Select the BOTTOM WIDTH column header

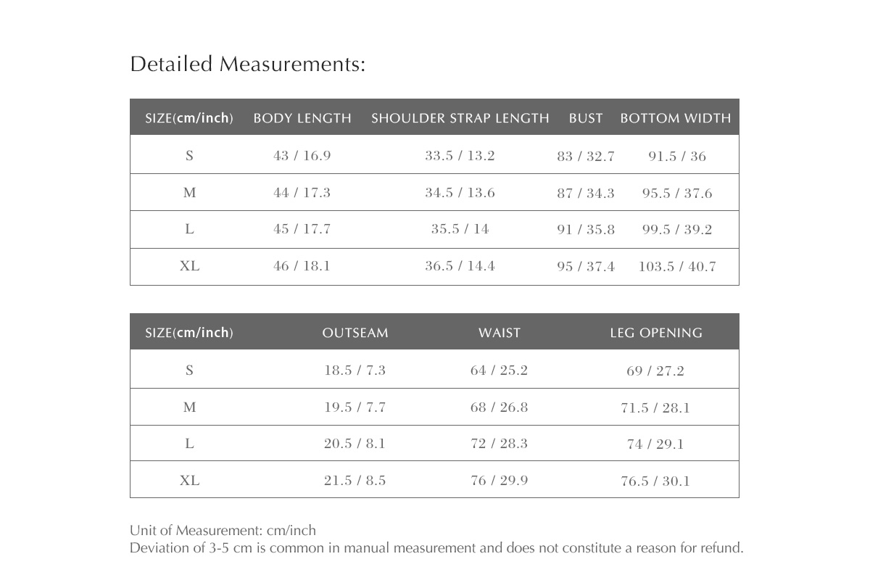pos(676,118)
